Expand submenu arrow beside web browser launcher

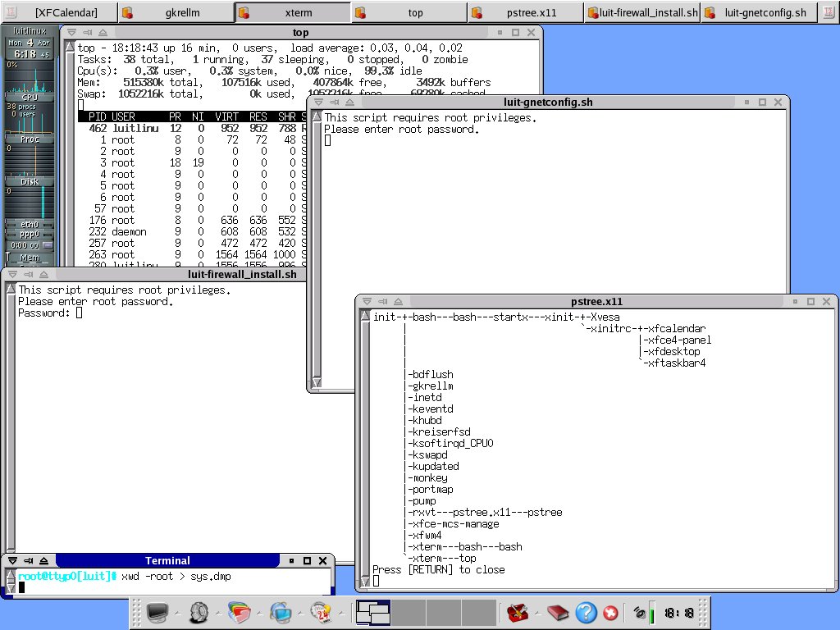tap(300, 614)
